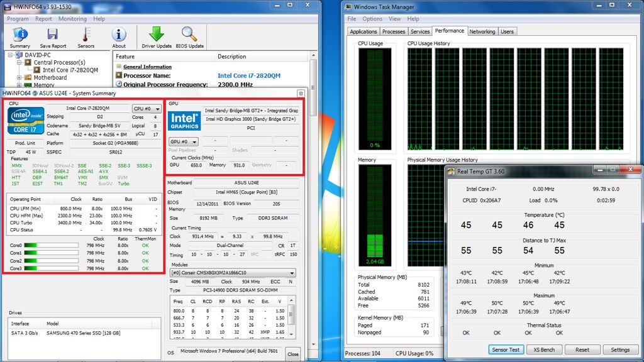Select the Motherboard tree node
The image size is (644, 362).
pos(50,77)
